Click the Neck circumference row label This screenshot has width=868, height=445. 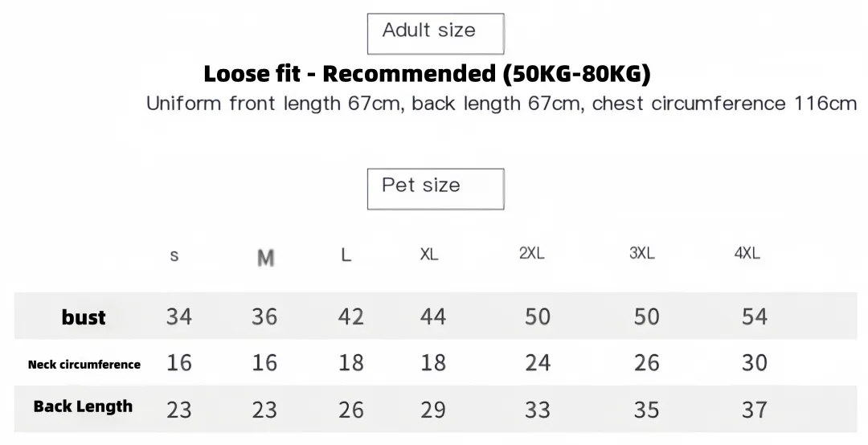84,364
